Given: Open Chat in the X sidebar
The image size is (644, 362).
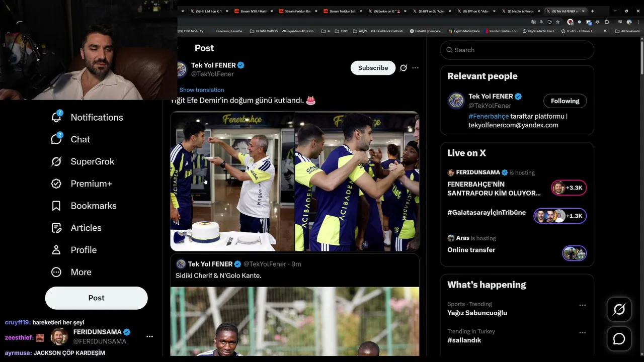Looking at the screenshot, I should pos(70,139).
